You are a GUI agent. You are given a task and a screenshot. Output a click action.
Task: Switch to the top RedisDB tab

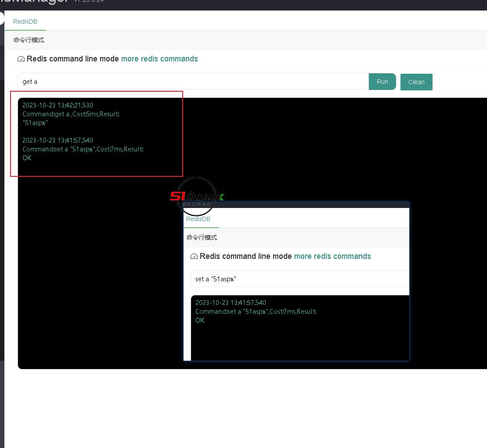(25, 22)
